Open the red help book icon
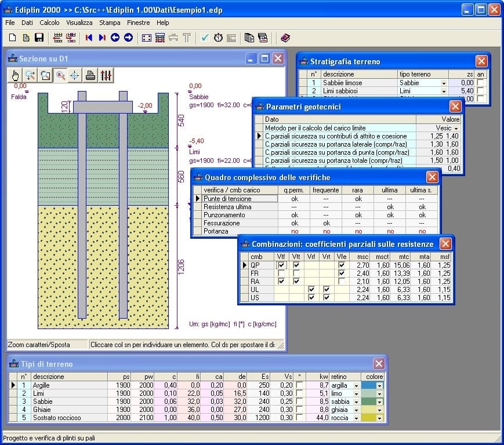This screenshot has height=445, width=504. (285, 38)
